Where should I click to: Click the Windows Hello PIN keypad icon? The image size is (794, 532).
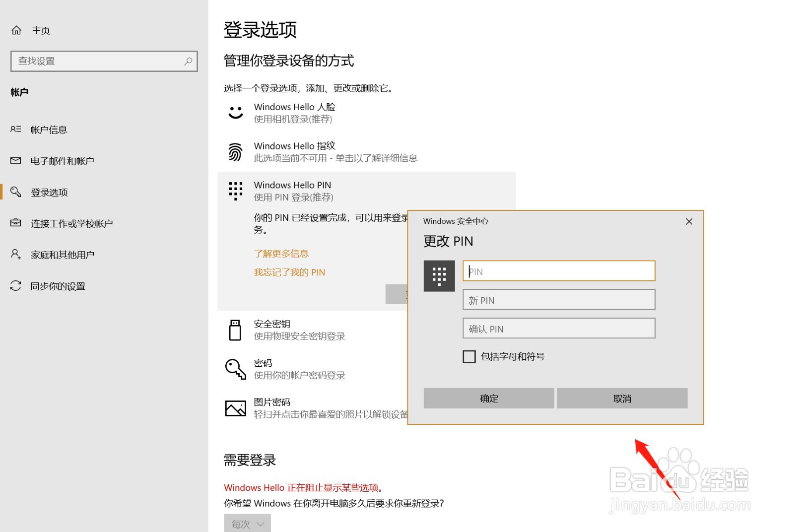[x=236, y=191]
